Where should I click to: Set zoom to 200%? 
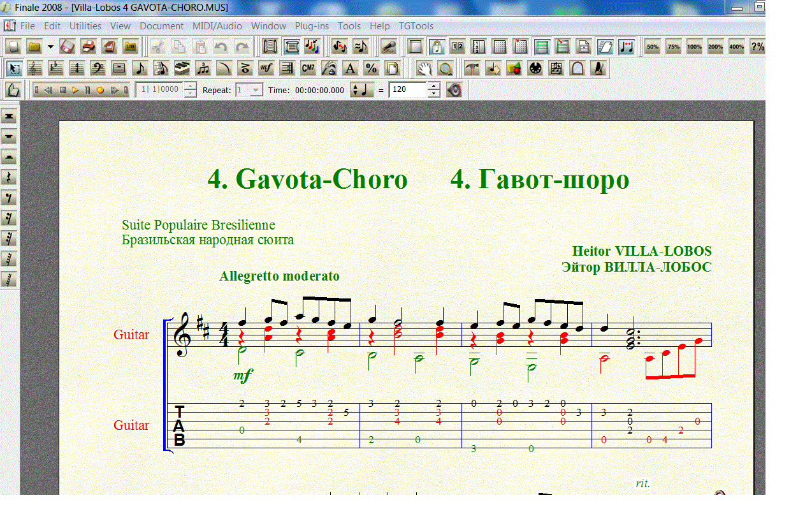click(716, 47)
